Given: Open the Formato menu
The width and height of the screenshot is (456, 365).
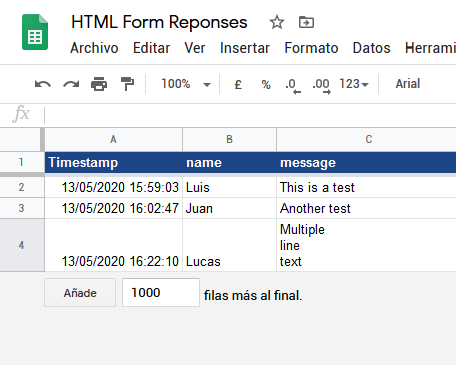Looking at the screenshot, I should [x=311, y=48].
